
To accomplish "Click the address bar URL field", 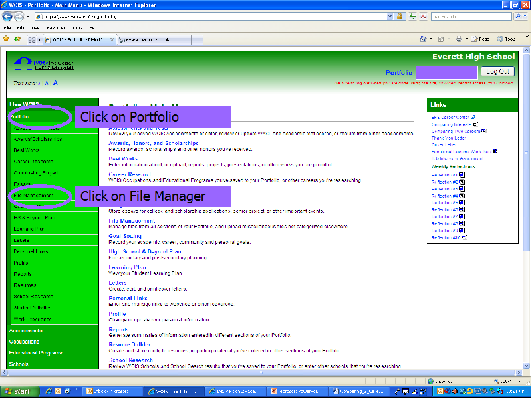I will coord(215,16).
